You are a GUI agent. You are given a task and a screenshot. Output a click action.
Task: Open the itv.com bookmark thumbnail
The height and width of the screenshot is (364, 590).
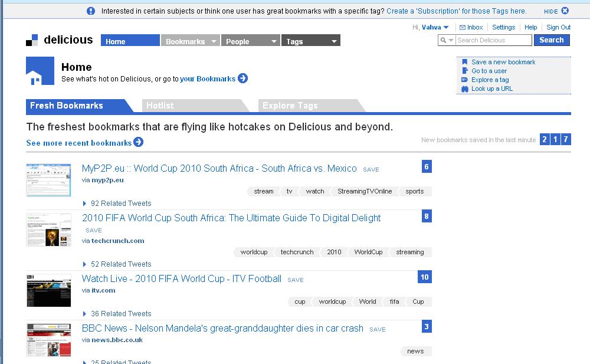(x=48, y=290)
